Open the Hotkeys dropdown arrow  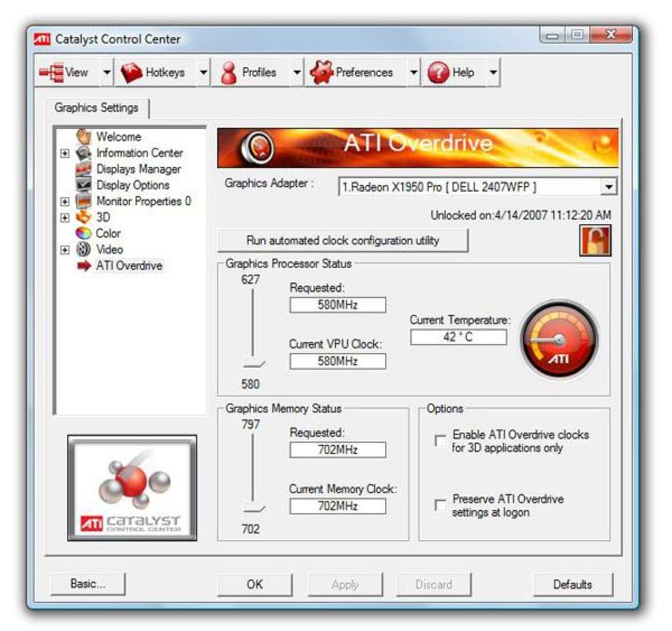203,72
